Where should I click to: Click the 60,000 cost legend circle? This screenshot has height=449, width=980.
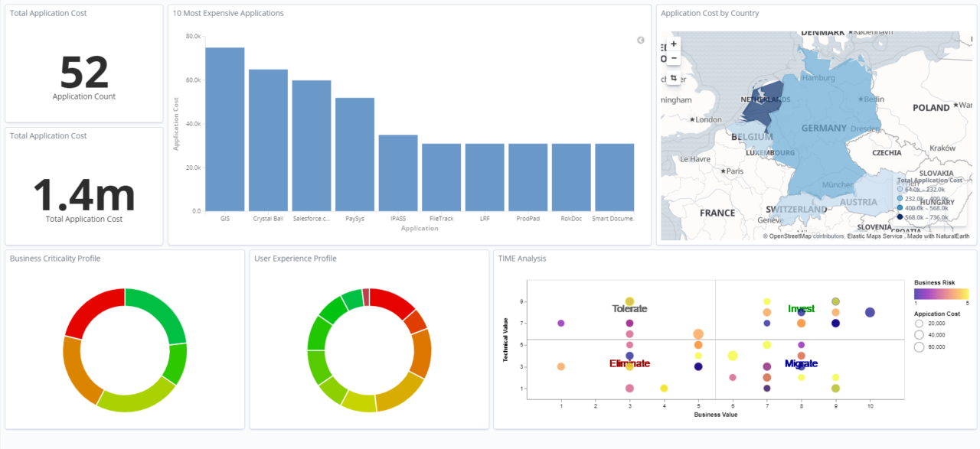point(919,347)
